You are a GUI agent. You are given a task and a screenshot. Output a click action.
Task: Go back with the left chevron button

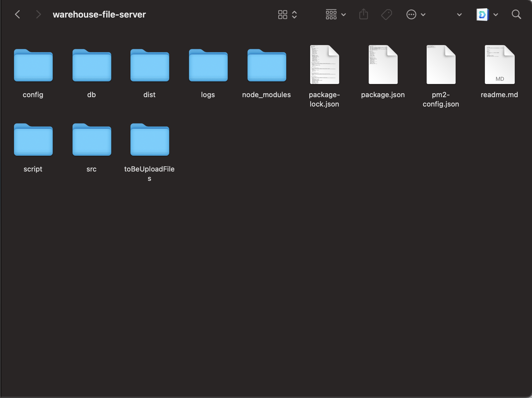[x=18, y=14]
